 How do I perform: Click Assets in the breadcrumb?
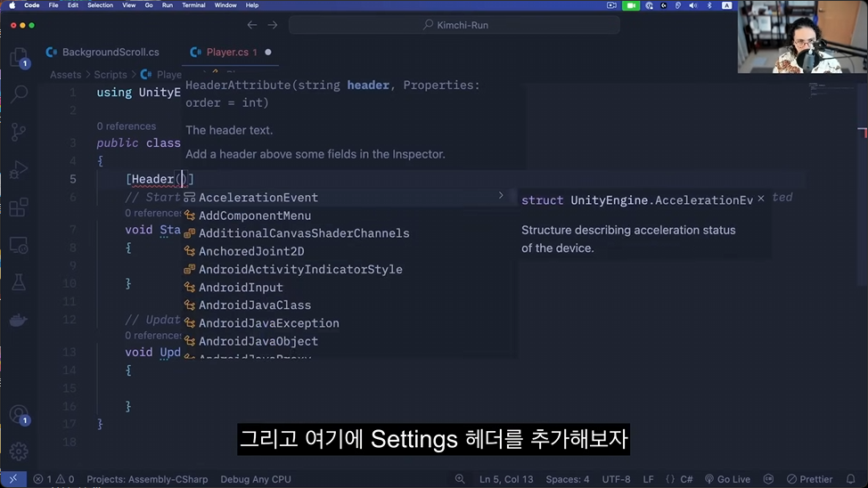[65, 74]
